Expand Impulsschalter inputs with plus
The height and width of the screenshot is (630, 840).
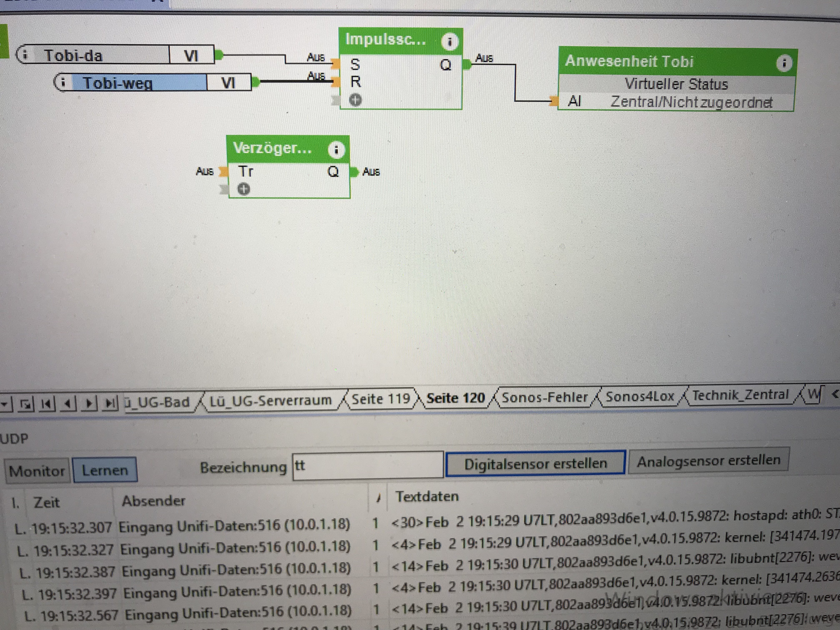pos(355,100)
